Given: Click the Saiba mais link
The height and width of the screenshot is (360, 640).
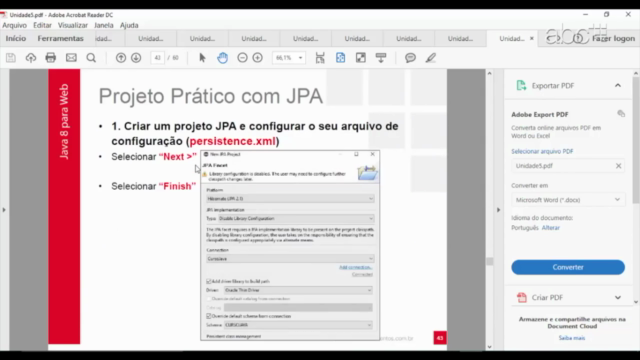Looking at the screenshot, I should [572, 338].
